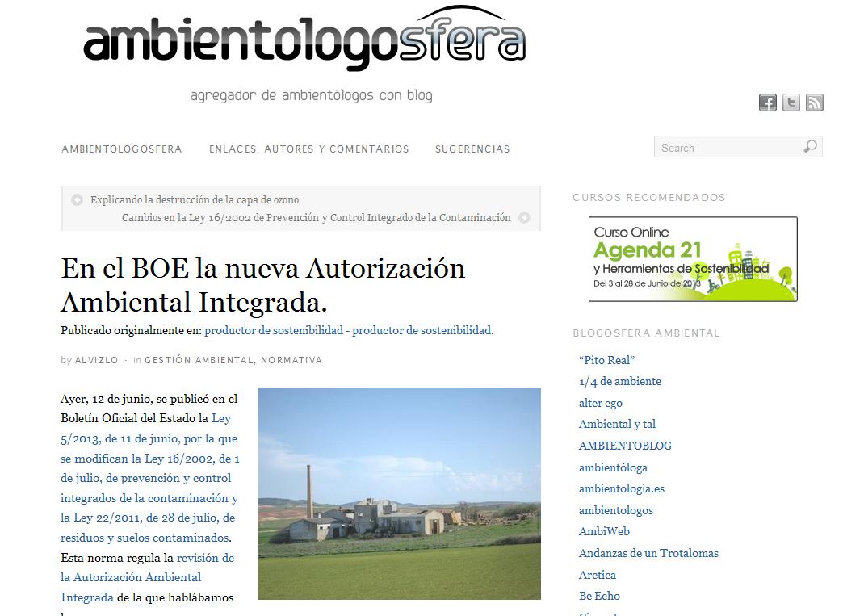Open the ambientologia.es link
Viewport: 864px width, 616px height.
tap(622, 488)
